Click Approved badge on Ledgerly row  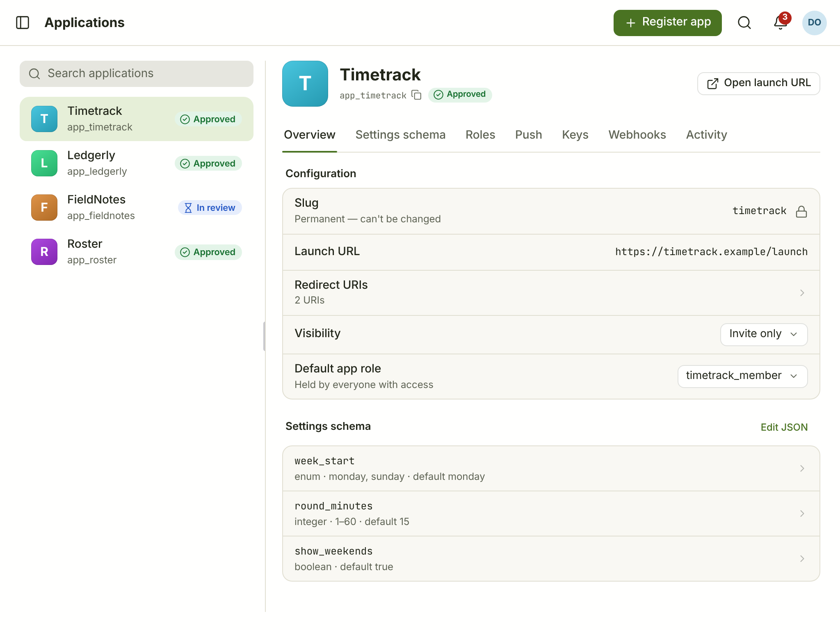(208, 163)
